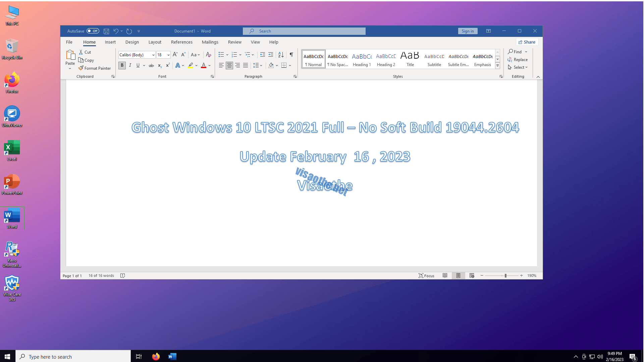Open the File menu
This screenshot has height=362, width=644.
(69, 42)
